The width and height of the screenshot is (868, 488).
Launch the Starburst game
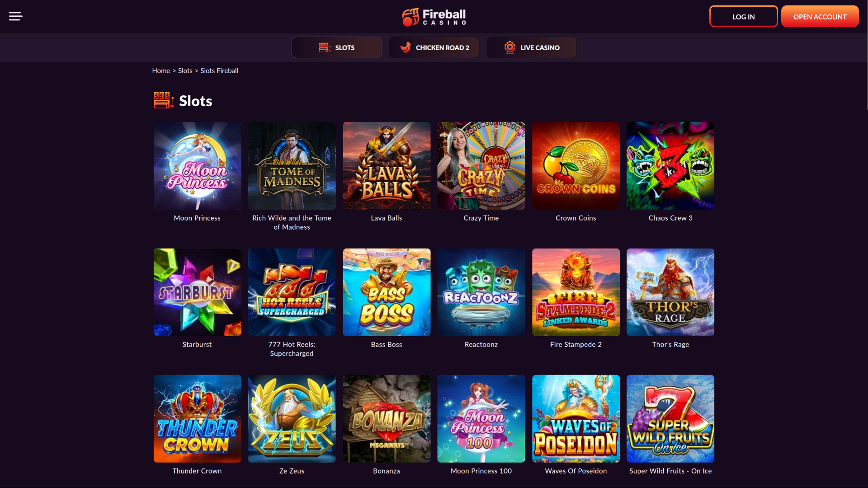197,292
